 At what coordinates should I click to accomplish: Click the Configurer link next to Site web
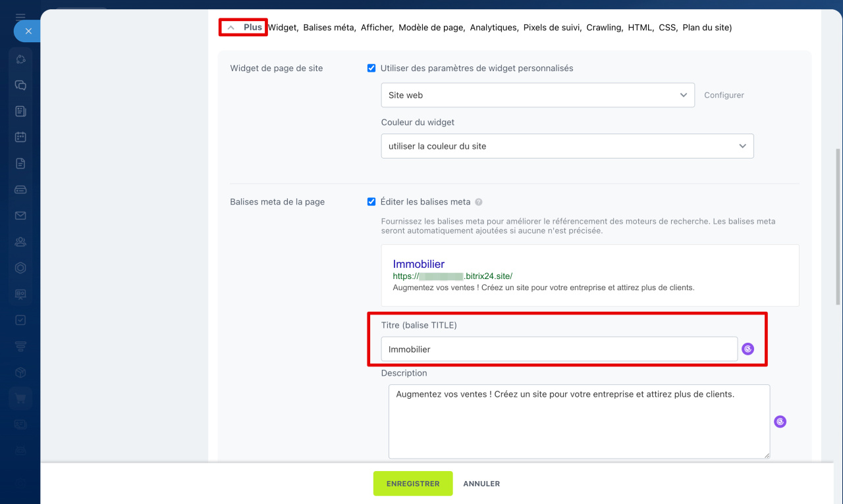point(724,95)
